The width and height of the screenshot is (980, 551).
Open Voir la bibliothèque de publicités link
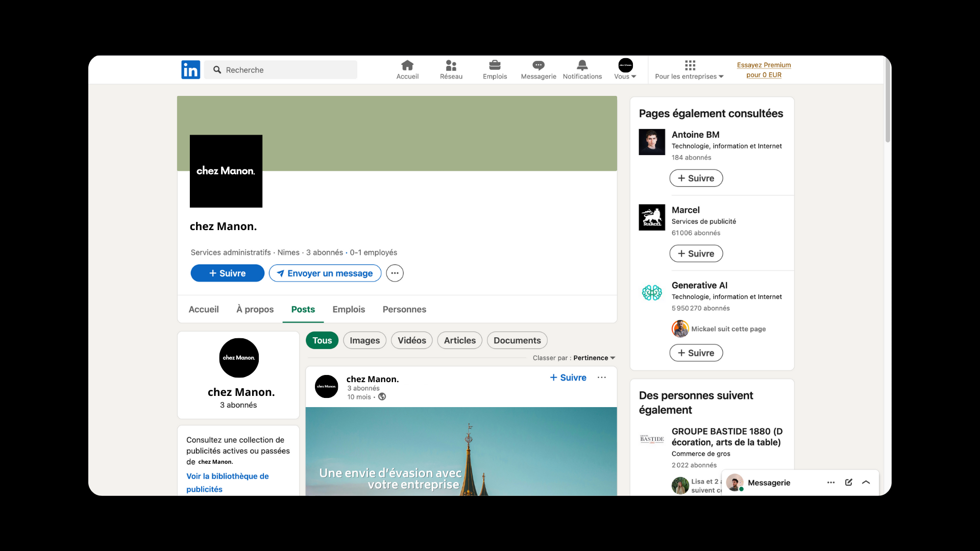pos(228,483)
